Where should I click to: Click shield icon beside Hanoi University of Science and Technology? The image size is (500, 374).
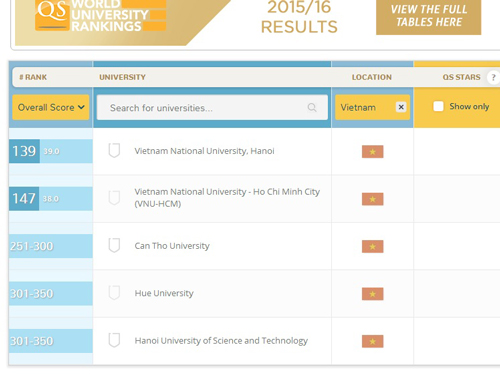pyautogui.click(x=114, y=340)
